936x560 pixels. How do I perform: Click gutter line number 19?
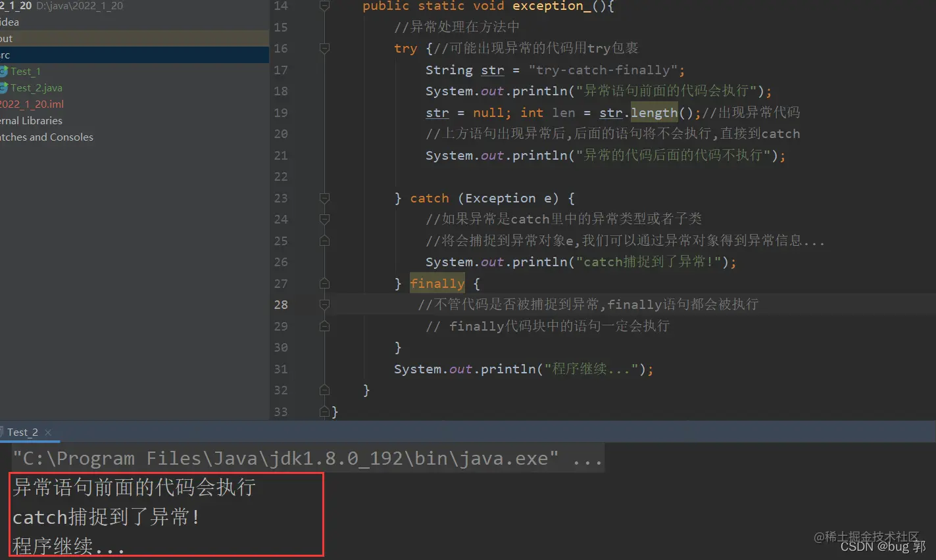[x=281, y=113]
